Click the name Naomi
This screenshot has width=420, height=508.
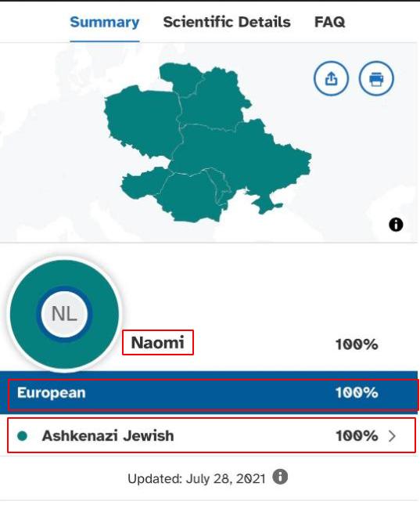158,342
